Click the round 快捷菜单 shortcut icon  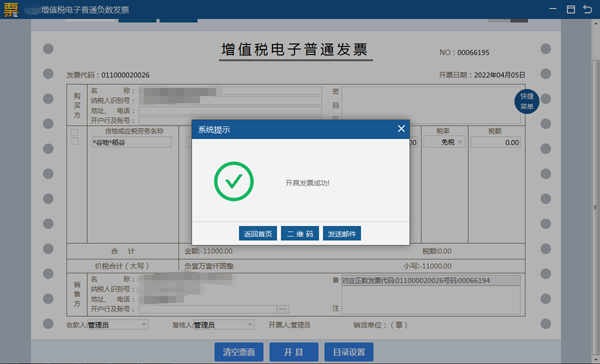[527, 101]
